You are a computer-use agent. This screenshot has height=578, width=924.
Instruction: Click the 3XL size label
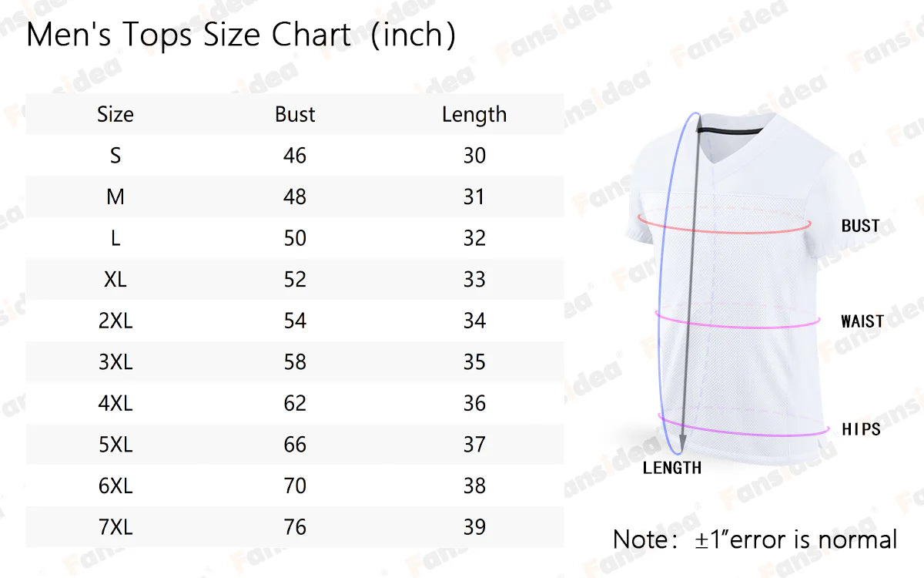[115, 362]
